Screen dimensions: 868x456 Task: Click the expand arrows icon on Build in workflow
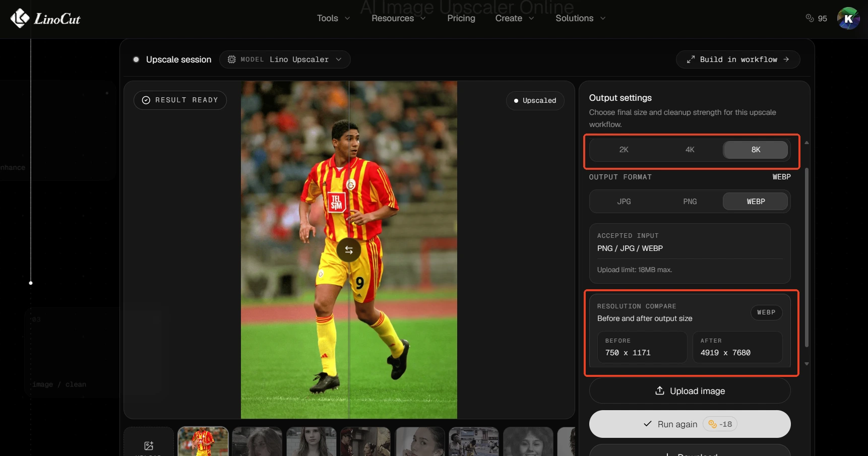coord(691,59)
